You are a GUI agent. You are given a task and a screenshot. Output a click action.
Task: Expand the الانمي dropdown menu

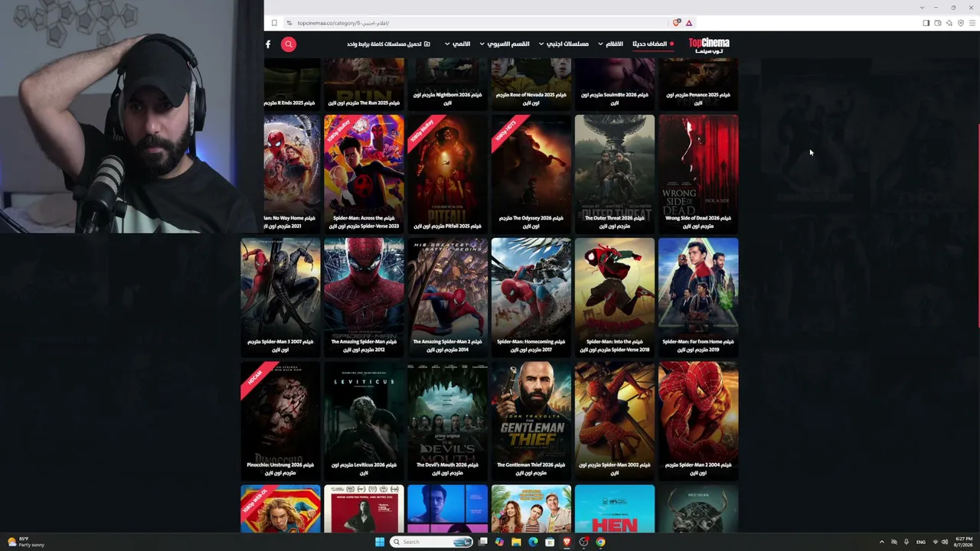coord(458,44)
